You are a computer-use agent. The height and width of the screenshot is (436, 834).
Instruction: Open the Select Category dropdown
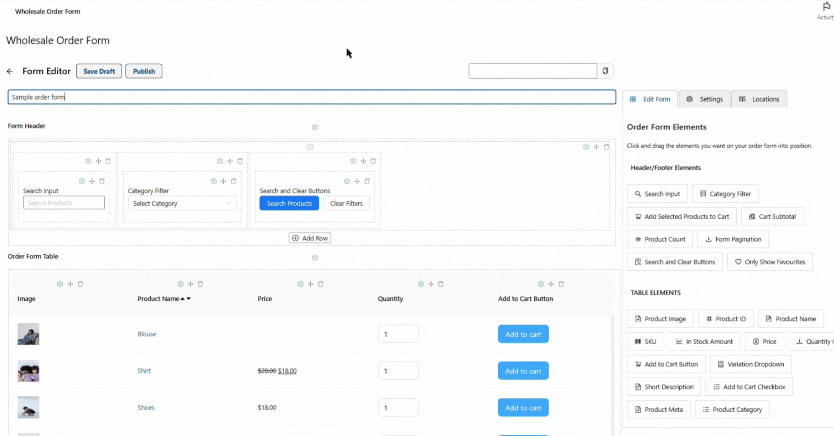pos(181,203)
